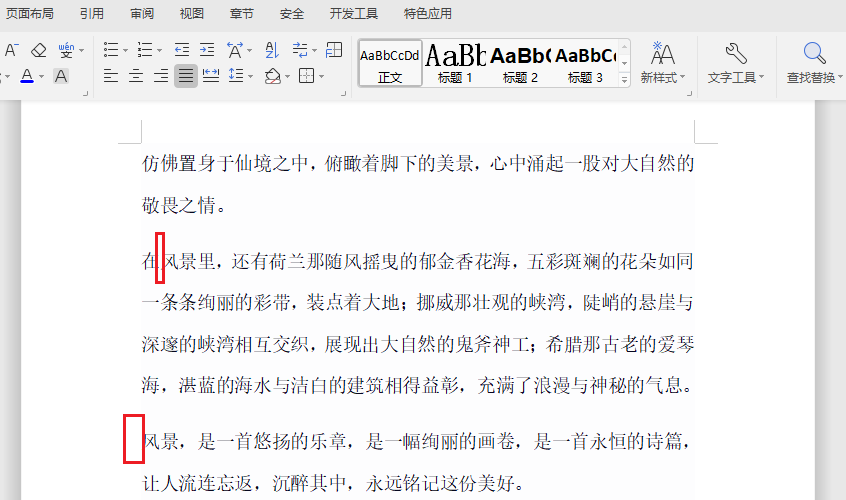Viewport: 846px width, 500px height.
Task: Click the decrease indent icon
Action: pos(182,50)
